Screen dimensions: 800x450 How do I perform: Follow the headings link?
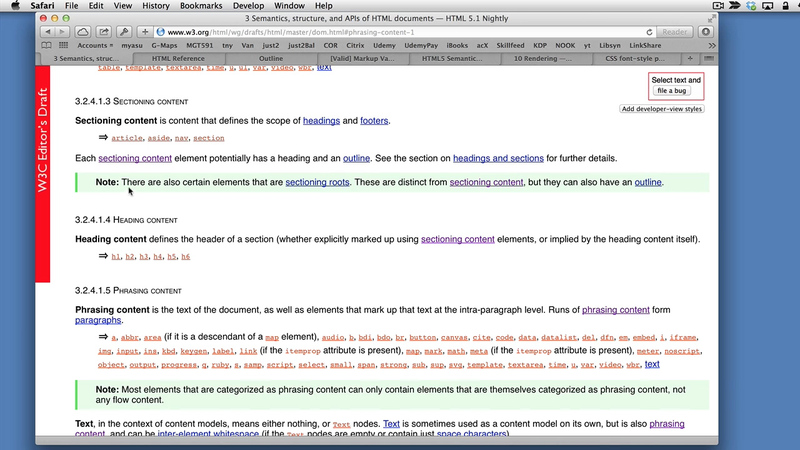coord(321,121)
